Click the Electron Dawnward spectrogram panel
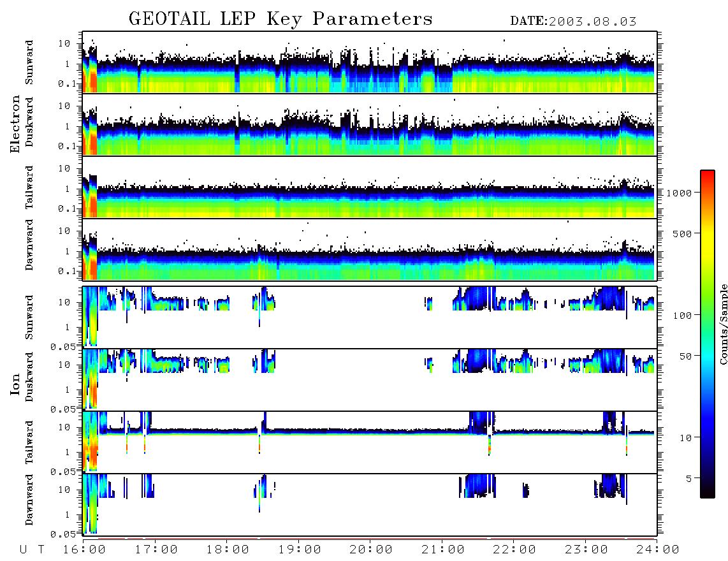The width and height of the screenshot is (728, 561). click(x=370, y=250)
